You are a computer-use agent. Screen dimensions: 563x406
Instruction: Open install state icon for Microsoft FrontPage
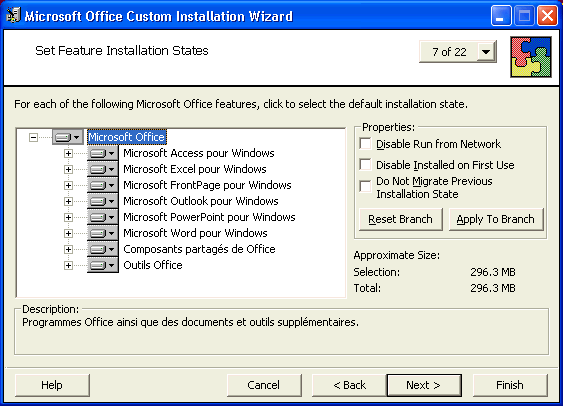coord(102,185)
